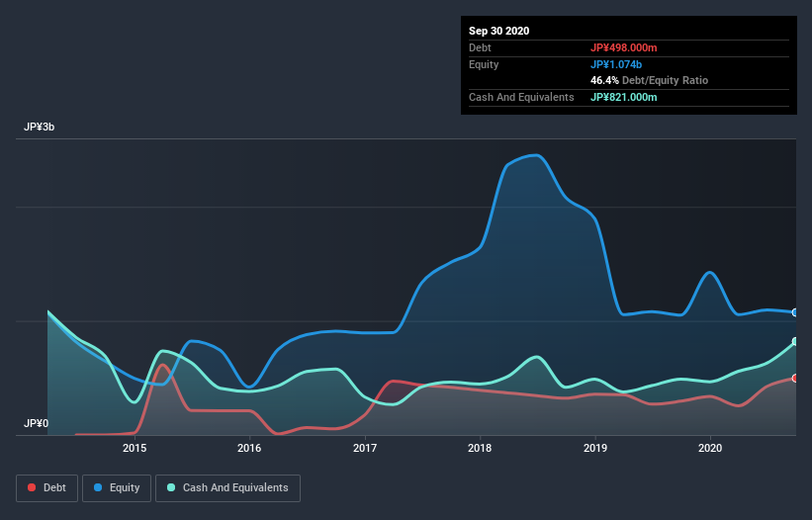Click the JP¥498.000m debt value
The height and width of the screenshot is (520, 812).
click(623, 48)
